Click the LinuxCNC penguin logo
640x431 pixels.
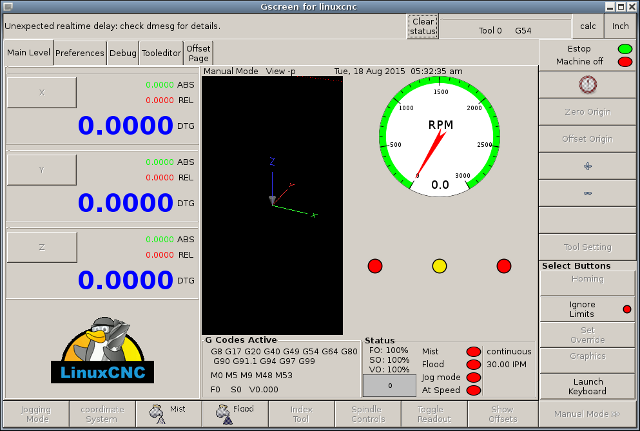[x=103, y=351]
